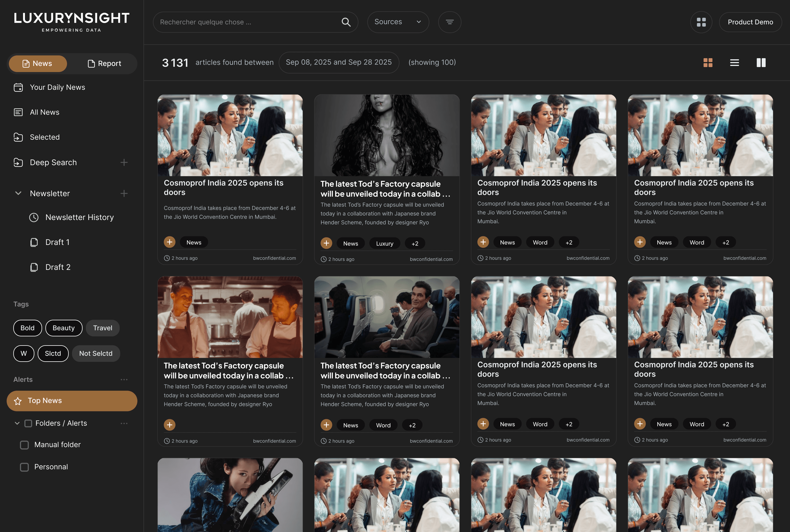This screenshot has width=790, height=532.
Task: Click the Product Demo button
Action: 750,22
